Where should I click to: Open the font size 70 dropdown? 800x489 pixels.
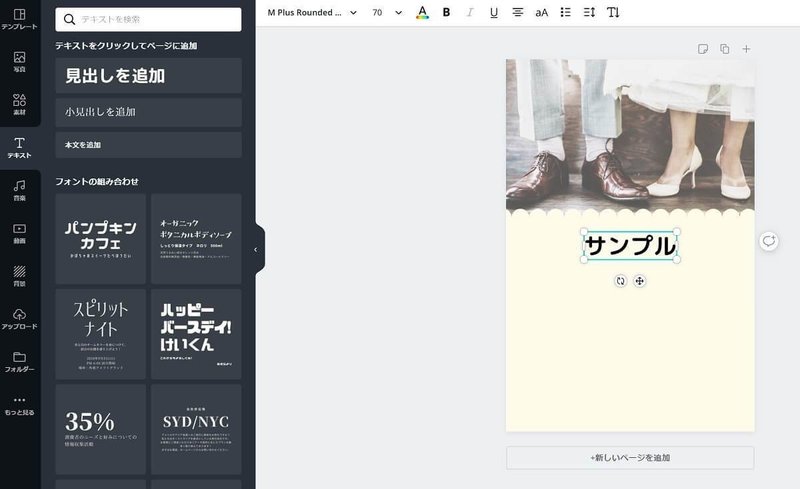coord(387,13)
